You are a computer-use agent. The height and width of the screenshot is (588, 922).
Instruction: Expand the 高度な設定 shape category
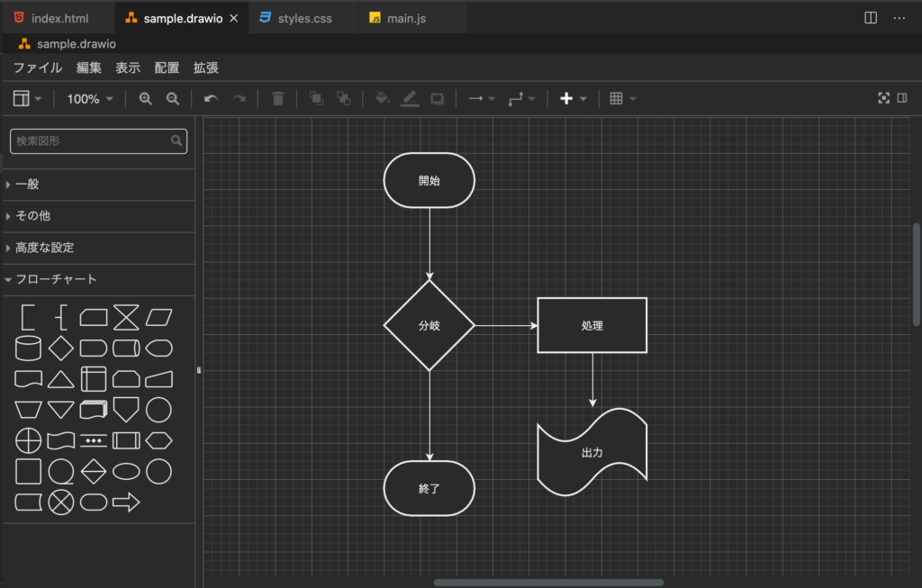[x=99, y=249]
